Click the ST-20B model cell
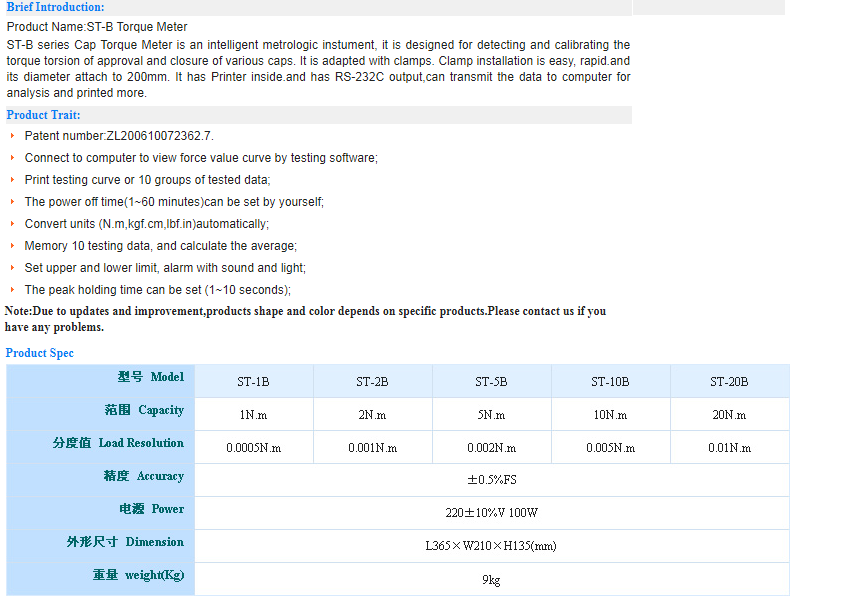 tap(730, 381)
